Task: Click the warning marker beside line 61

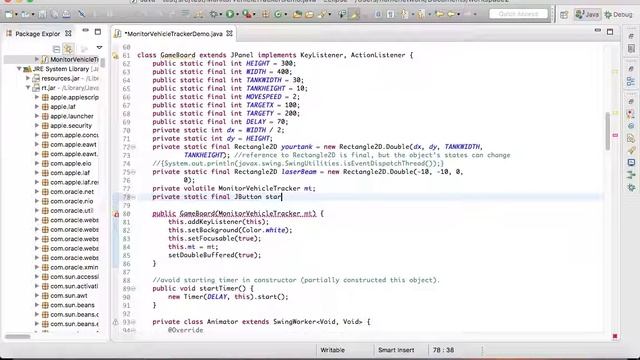Action: click(116, 55)
